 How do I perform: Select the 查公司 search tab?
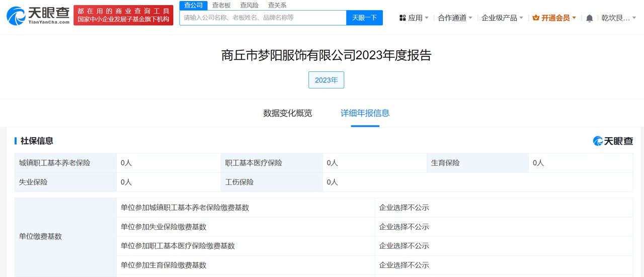(x=193, y=5)
